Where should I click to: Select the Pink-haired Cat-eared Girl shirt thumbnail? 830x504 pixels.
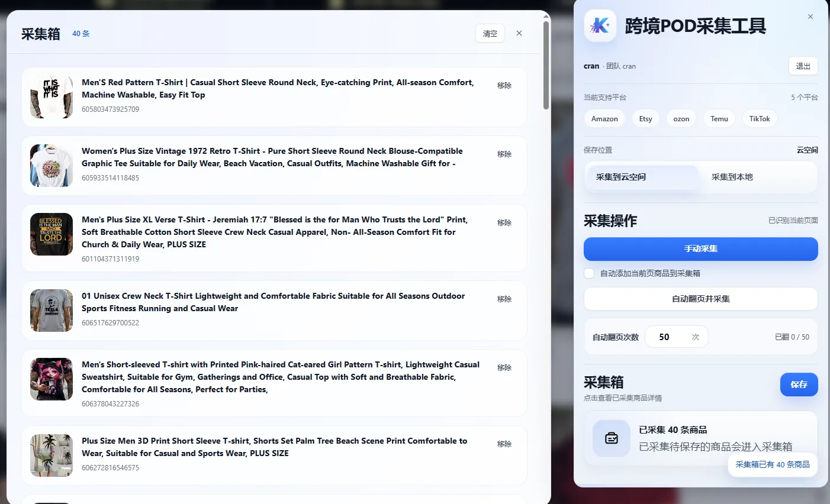52,379
